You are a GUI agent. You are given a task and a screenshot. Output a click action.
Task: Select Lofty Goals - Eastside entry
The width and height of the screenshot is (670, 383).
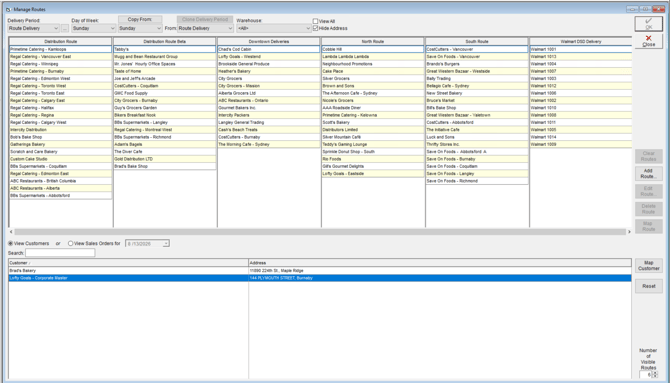click(373, 174)
